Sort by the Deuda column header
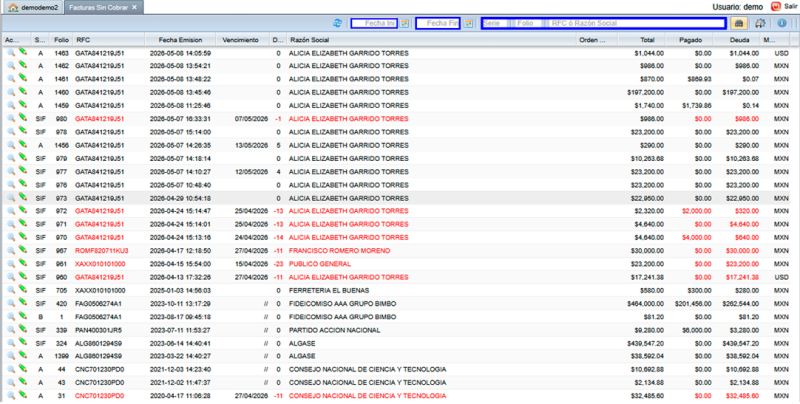Screen dimensions: 800x404 click(738, 40)
